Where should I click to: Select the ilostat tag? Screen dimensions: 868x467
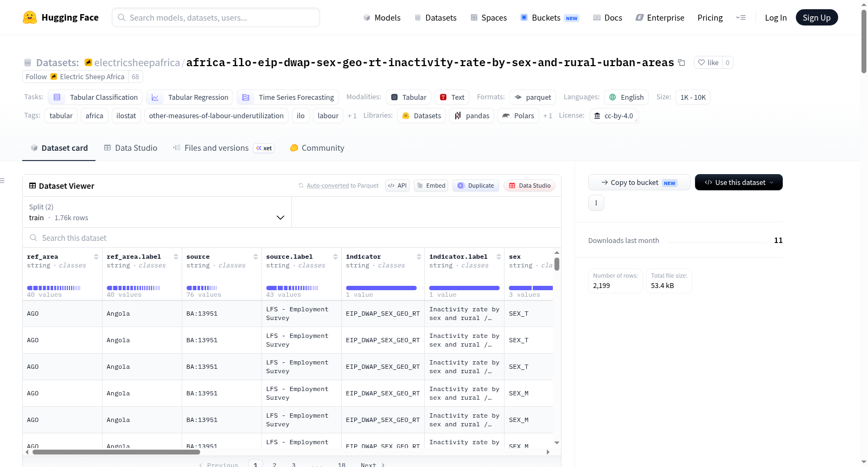126,116
